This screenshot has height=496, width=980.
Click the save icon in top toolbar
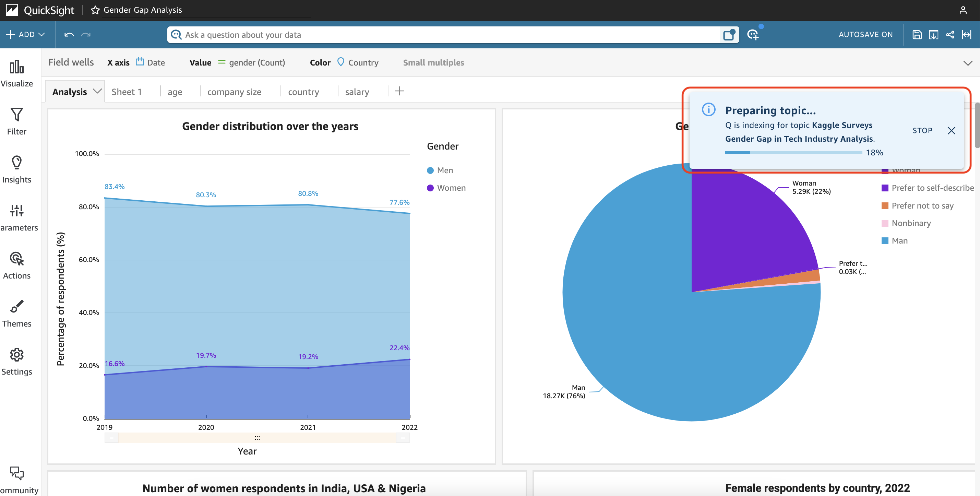917,35
